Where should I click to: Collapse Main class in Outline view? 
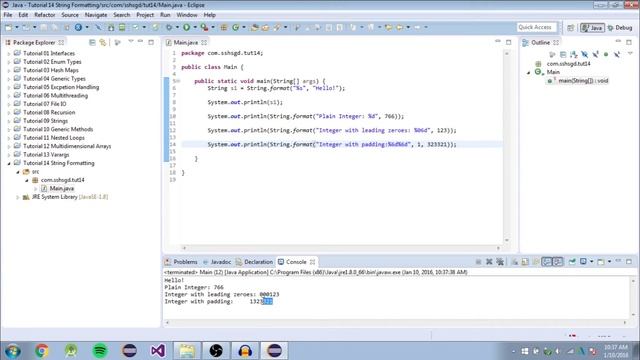(x=529, y=72)
